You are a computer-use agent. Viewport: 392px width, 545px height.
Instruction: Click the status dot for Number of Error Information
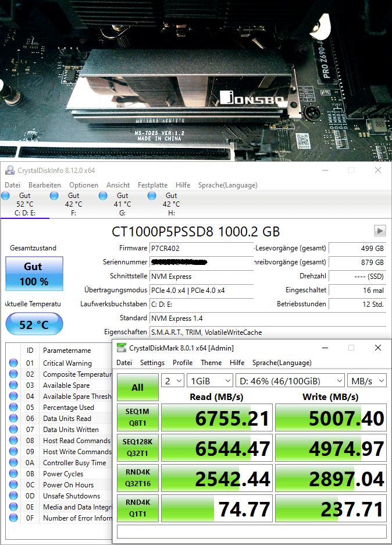click(x=13, y=518)
